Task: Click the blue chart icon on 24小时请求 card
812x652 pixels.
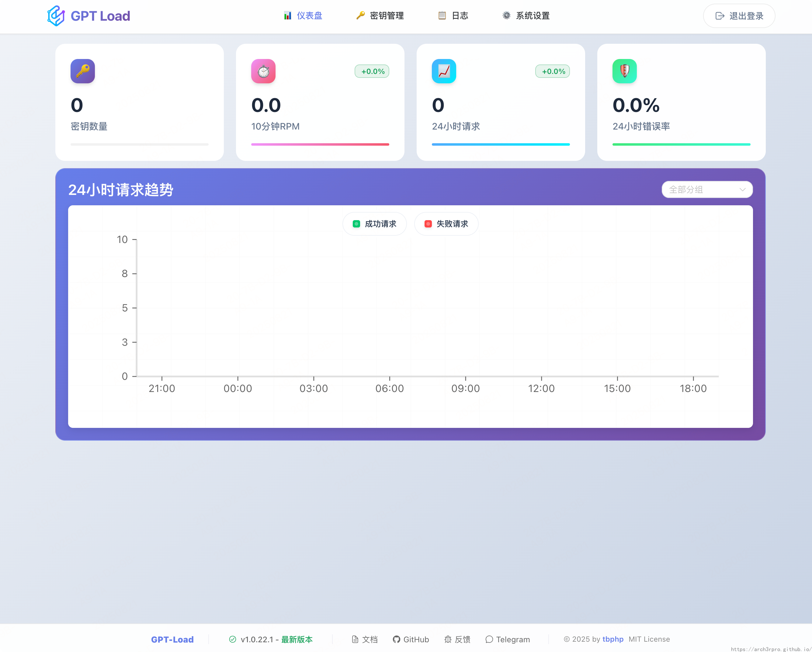Action: [444, 71]
